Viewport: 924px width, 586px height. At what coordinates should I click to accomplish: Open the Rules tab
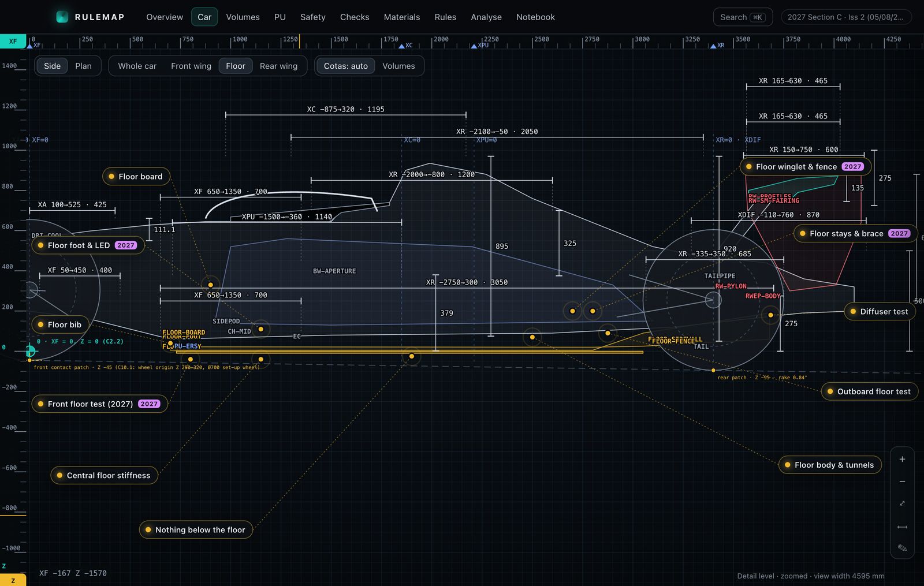(445, 17)
